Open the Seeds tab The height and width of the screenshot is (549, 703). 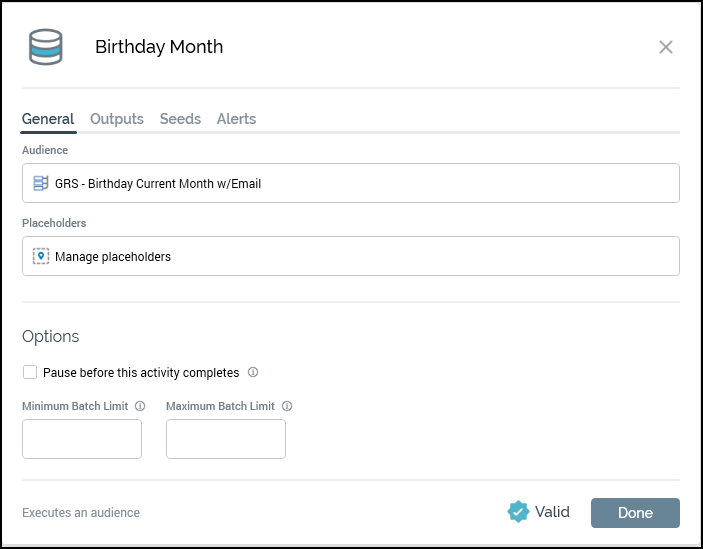(180, 119)
